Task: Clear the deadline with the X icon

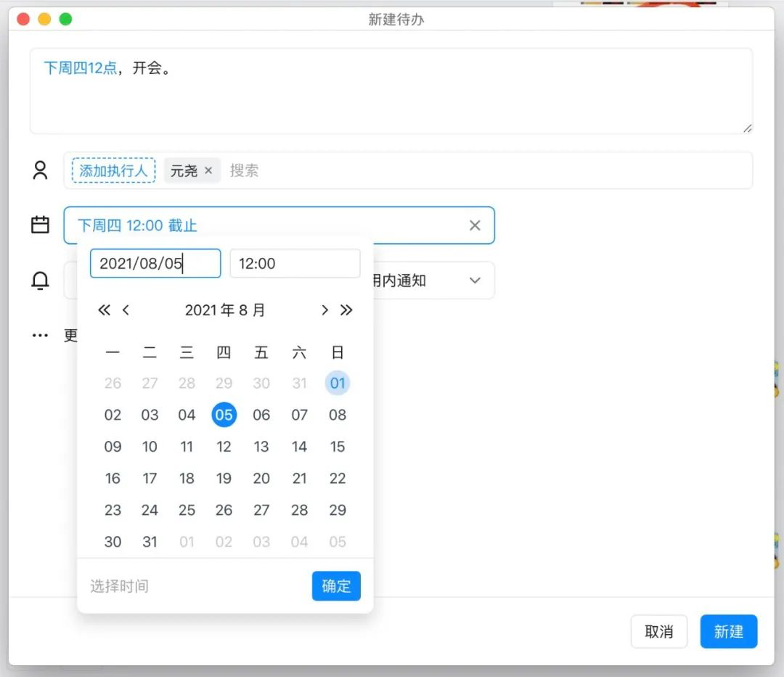Action: [x=475, y=225]
